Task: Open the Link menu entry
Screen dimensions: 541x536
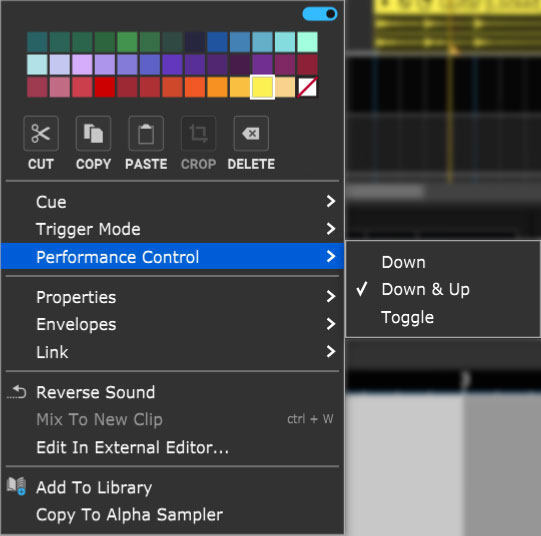Action: point(172,352)
